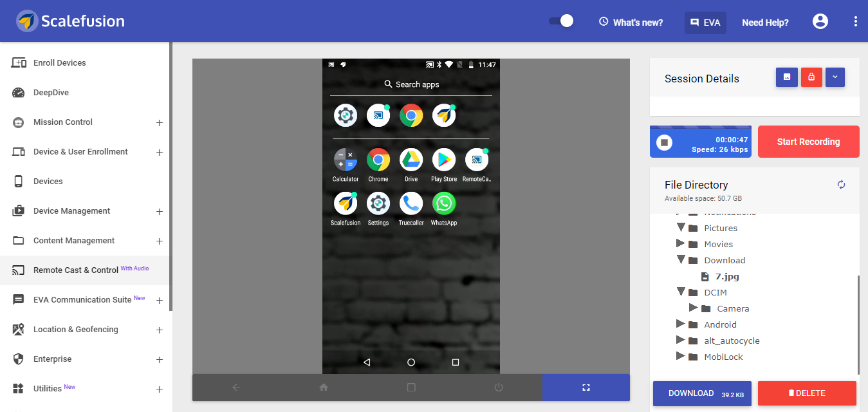Click the Location & Geofencing map icon

[x=19, y=330]
